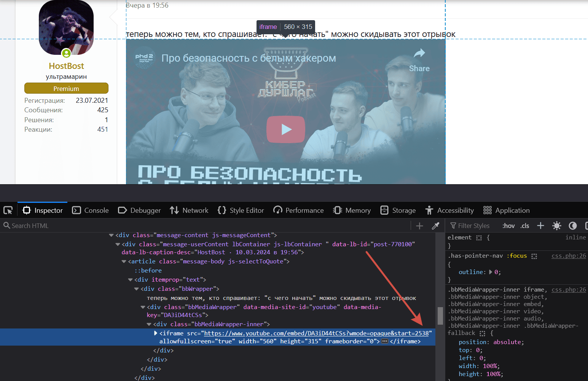Viewport: 588px width, 381px height.
Task: Pick color with the eyedropper icon
Action: tap(436, 226)
